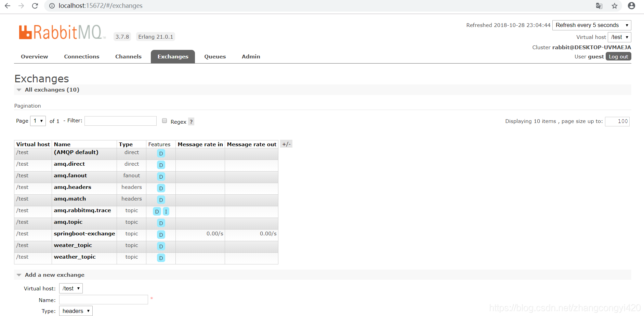Click the new exchange Name input field

click(x=104, y=300)
